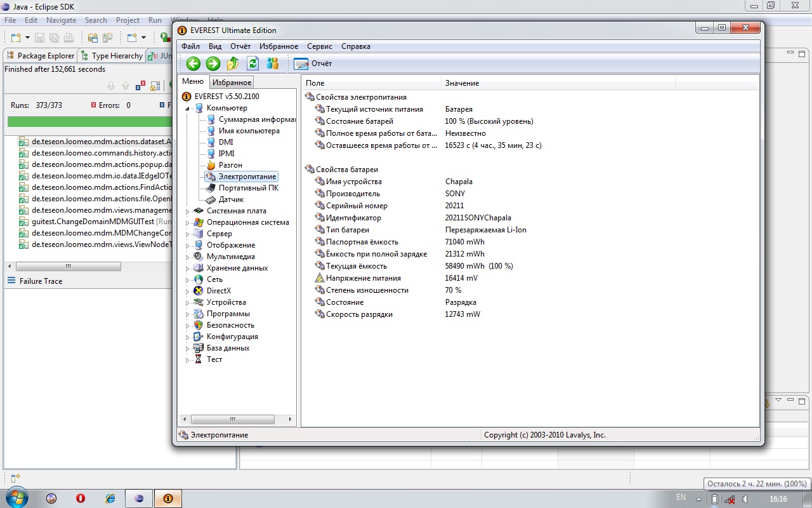The image size is (812, 508).
Task: Open the DMI tree item
Action: click(x=220, y=142)
